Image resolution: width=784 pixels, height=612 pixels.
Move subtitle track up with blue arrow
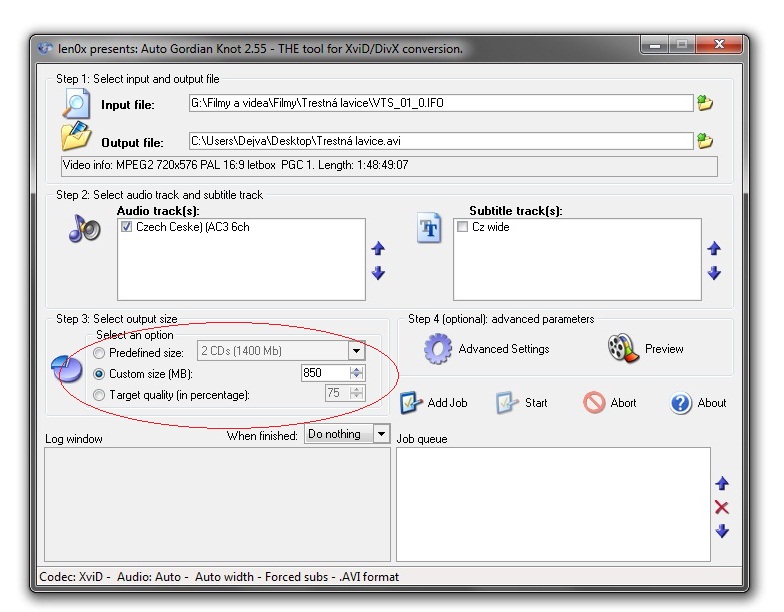[714, 248]
